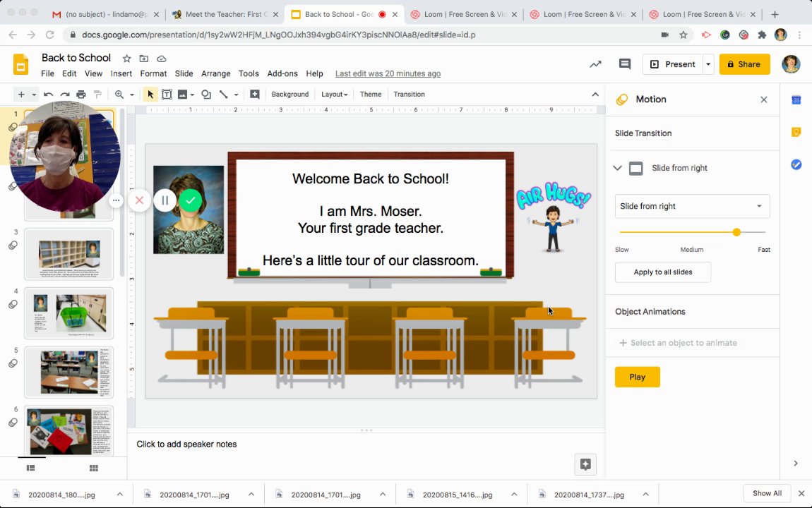The height and width of the screenshot is (508, 812).
Task: Click the cloud document status icon
Action: [162, 59]
